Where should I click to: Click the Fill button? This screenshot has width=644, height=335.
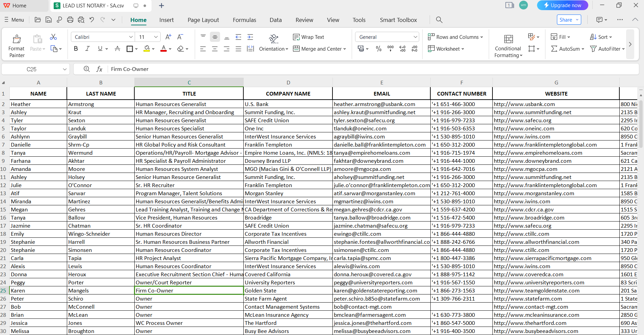coord(560,37)
